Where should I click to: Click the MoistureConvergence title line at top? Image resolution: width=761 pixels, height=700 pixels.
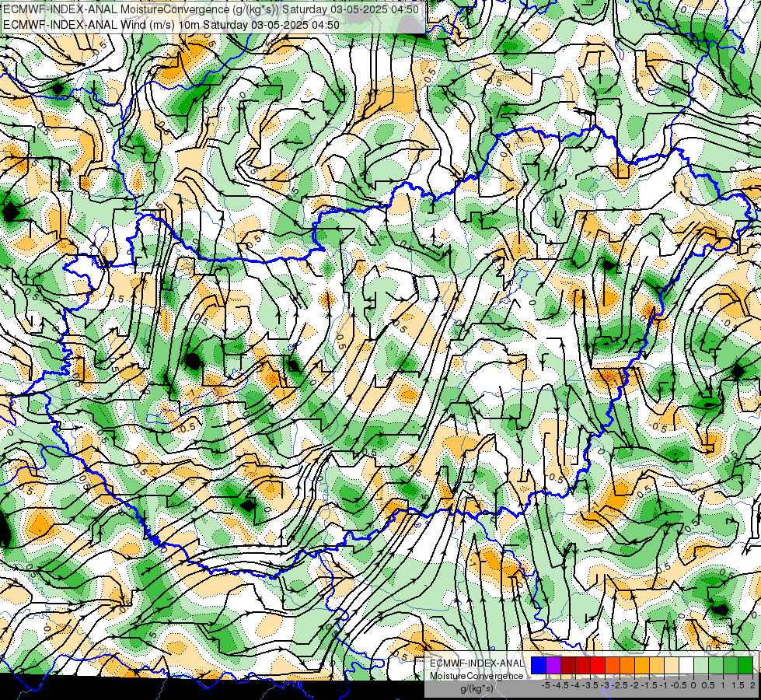point(211,9)
